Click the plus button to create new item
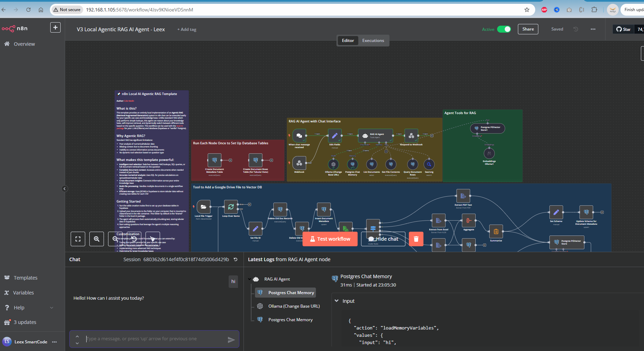644x351 pixels. (55, 27)
